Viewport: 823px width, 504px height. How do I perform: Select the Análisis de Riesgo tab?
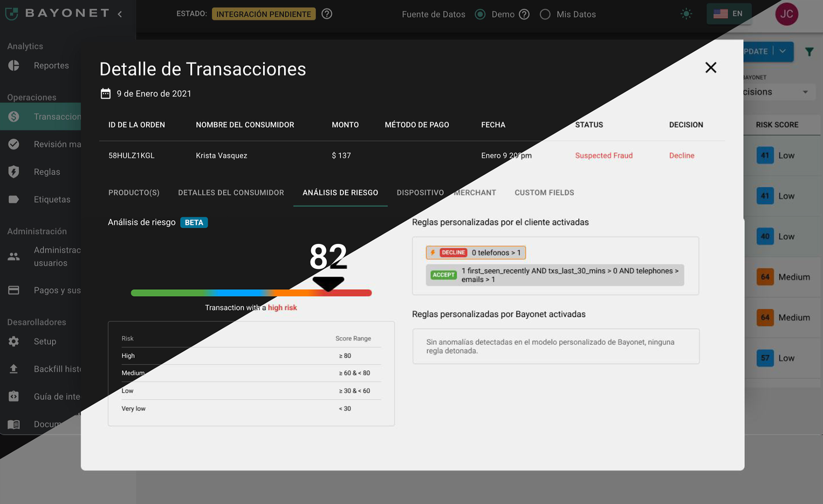pos(340,192)
